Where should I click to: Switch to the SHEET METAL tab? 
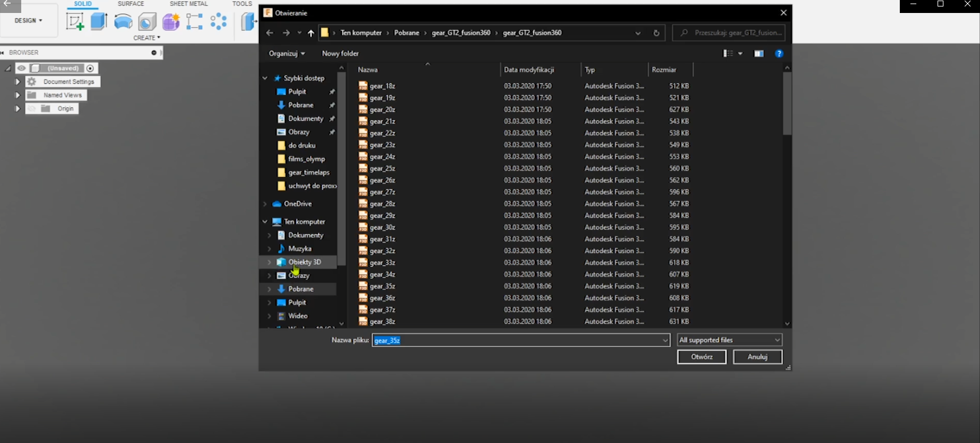coord(189,4)
